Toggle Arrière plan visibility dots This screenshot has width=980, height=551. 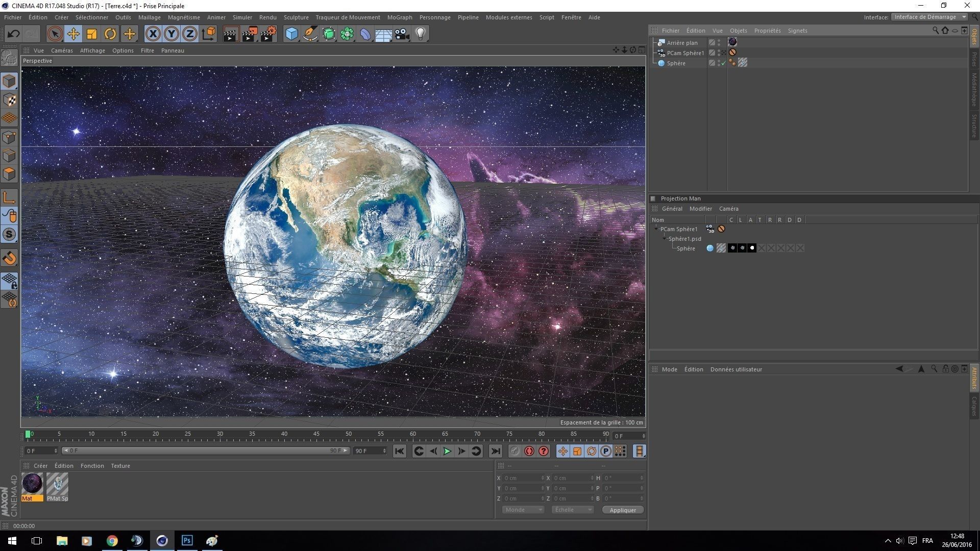(719, 42)
